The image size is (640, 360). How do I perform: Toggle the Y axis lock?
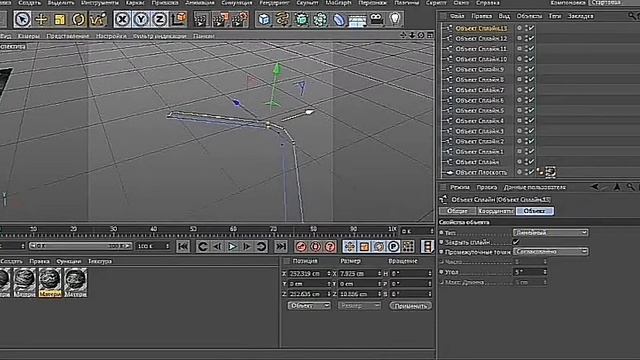pyautogui.click(x=141, y=19)
